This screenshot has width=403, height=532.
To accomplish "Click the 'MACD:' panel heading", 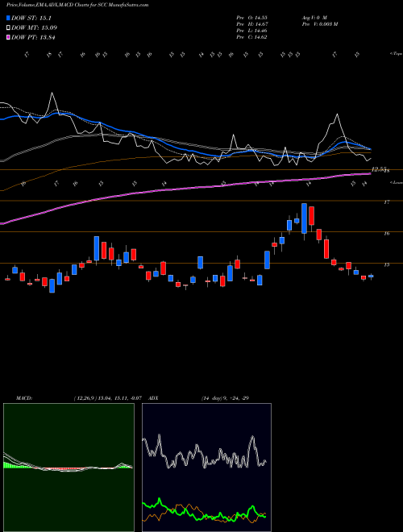I will [x=24, y=398].
